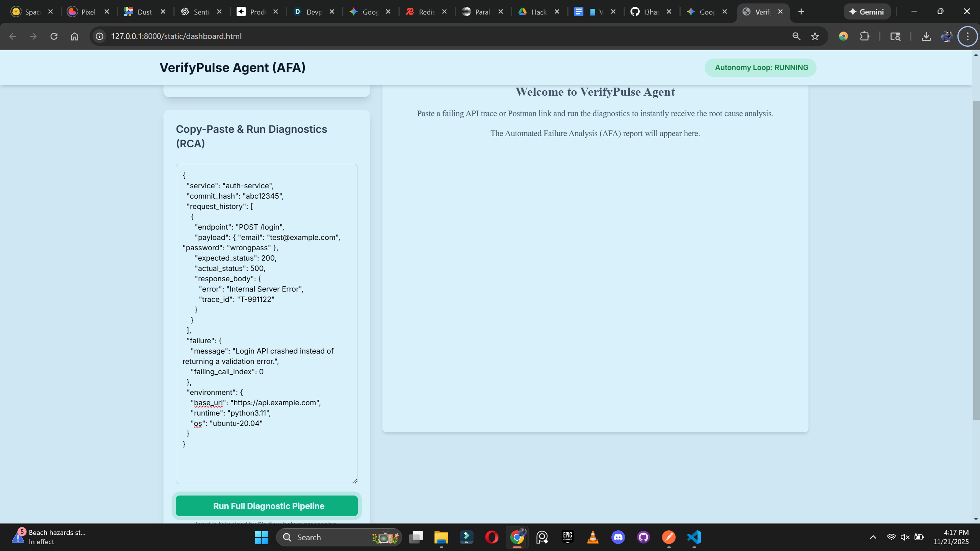The image size is (980, 551).
Task: Click Run Full Diagnostic Pipeline button
Action: pos(267,506)
